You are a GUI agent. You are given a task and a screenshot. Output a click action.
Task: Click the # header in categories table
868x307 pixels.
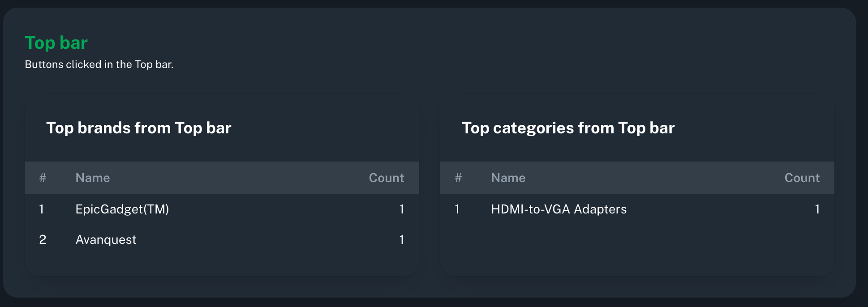click(458, 178)
